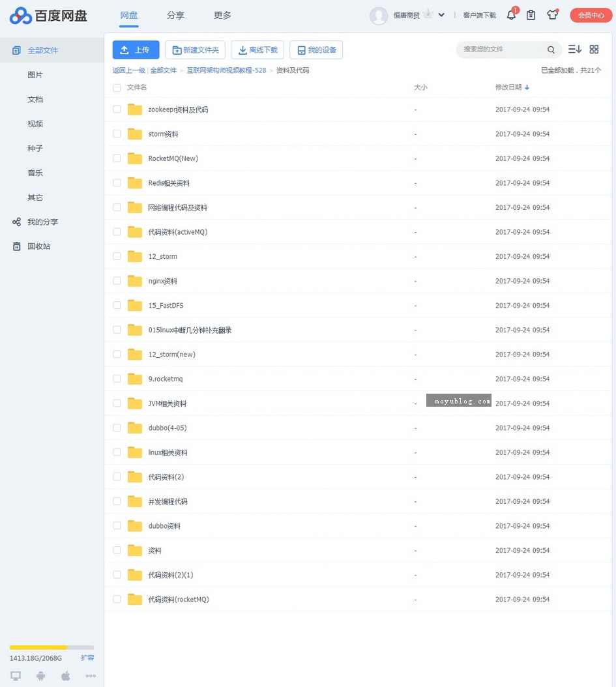Click the file search input field
Viewport: 616px width, 687px height.
click(x=502, y=49)
